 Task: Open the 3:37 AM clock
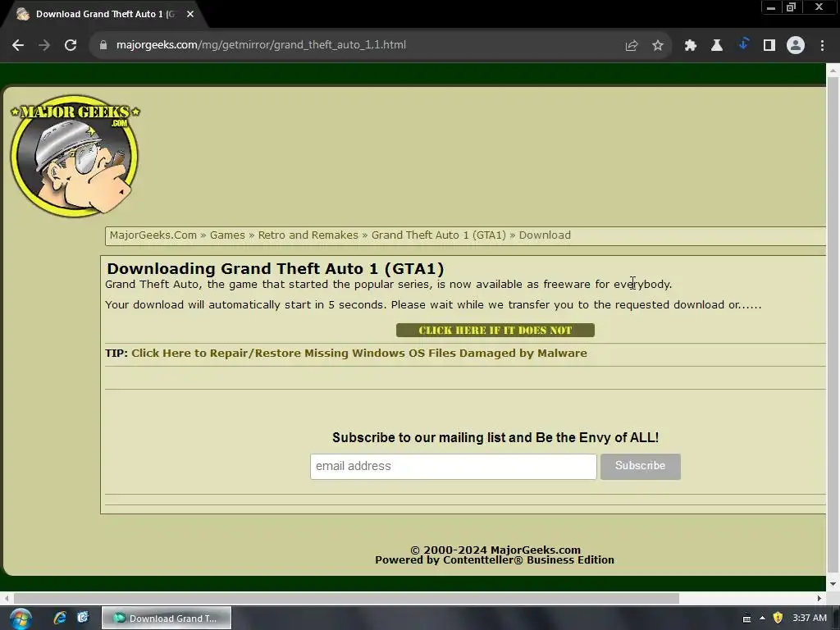(x=810, y=619)
